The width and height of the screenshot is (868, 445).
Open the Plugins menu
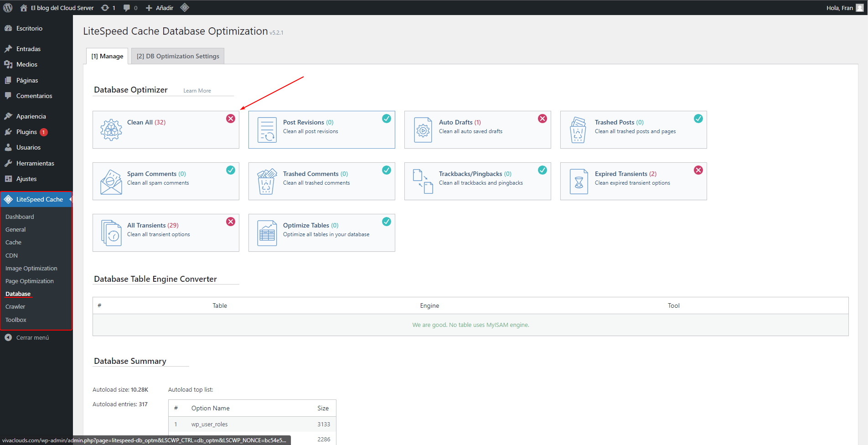(x=36, y=132)
